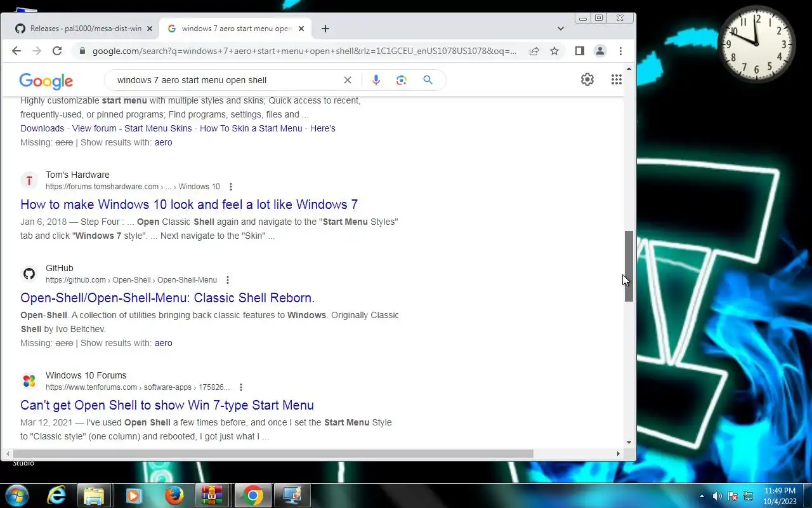Click the right arrow of horizontal scrollbar
The image size is (812, 508).
[618, 453]
